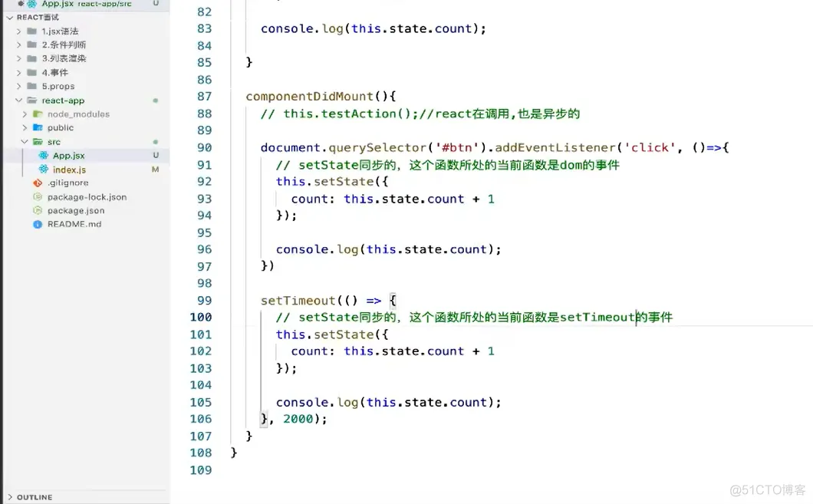This screenshot has height=504, width=813.
Task: Collapse the src folder chevron
Action: 25,142
